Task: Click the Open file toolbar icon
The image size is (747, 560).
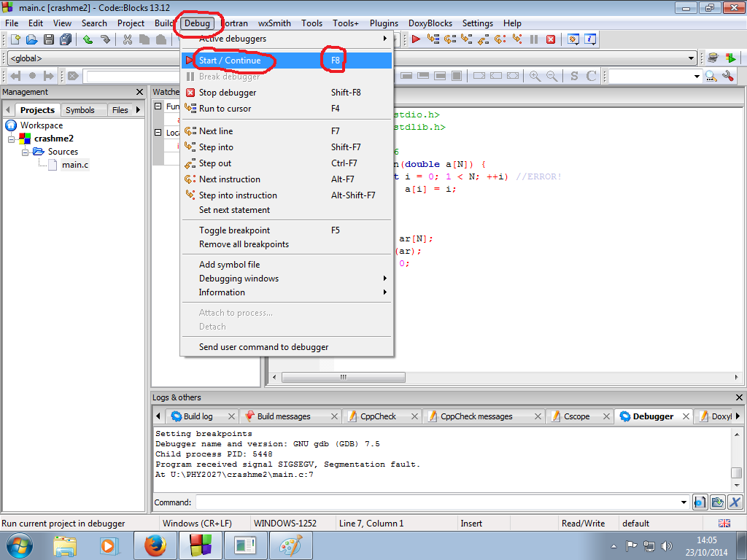Action: click(32, 39)
